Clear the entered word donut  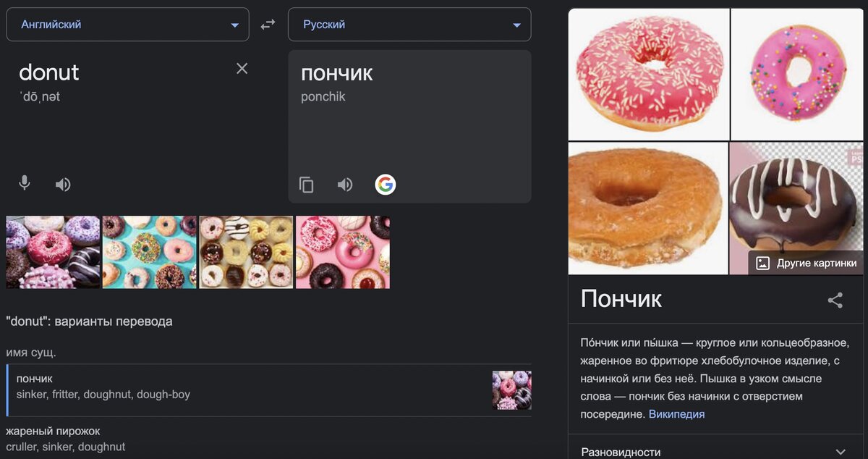click(242, 68)
